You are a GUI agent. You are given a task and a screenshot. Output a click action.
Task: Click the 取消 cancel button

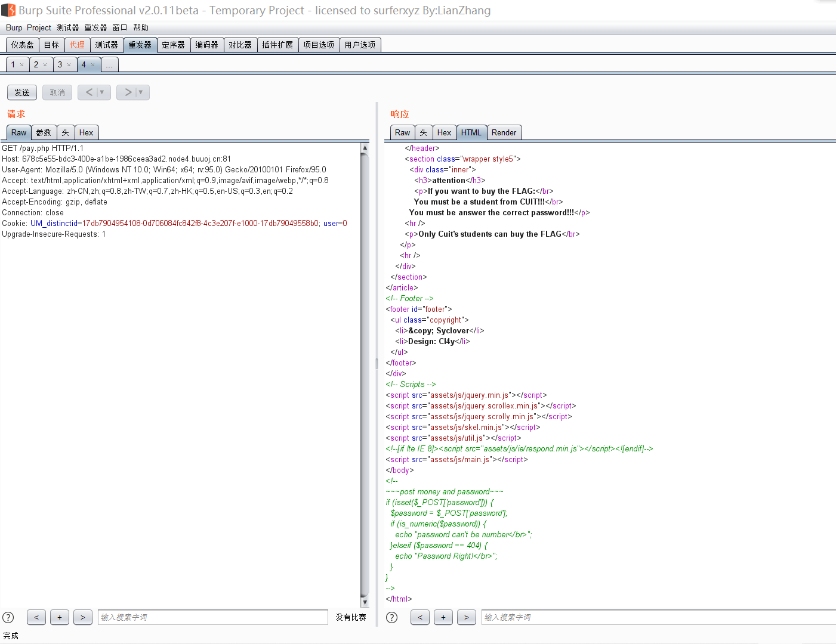click(x=57, y=92)
